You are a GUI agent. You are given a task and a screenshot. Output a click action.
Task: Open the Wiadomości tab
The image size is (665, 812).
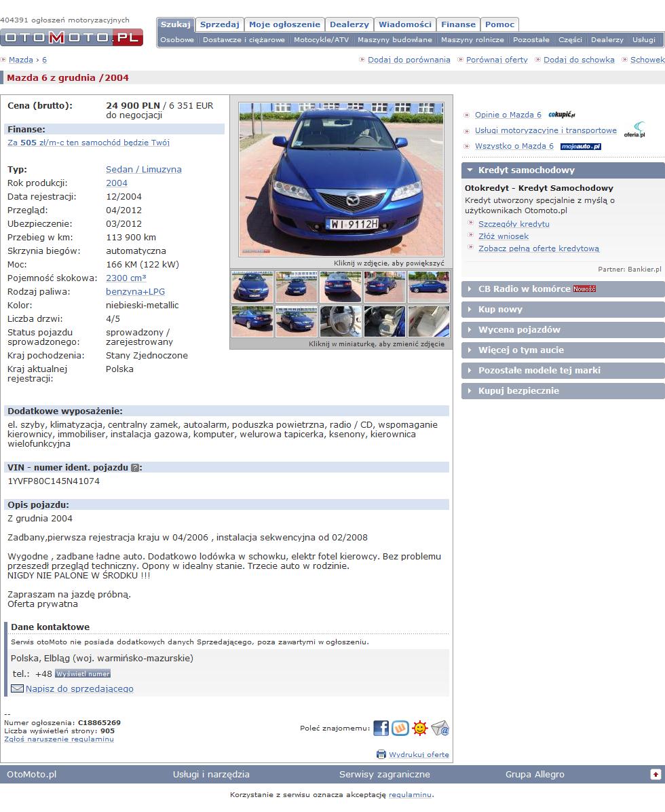coord(404,24)
